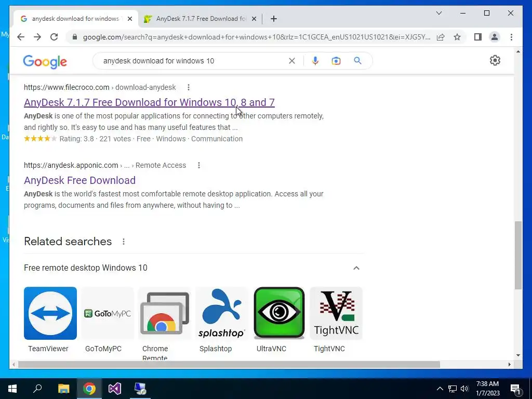Open Chrome side panel
Screen dimensions: 532x399
coord(478,37)
